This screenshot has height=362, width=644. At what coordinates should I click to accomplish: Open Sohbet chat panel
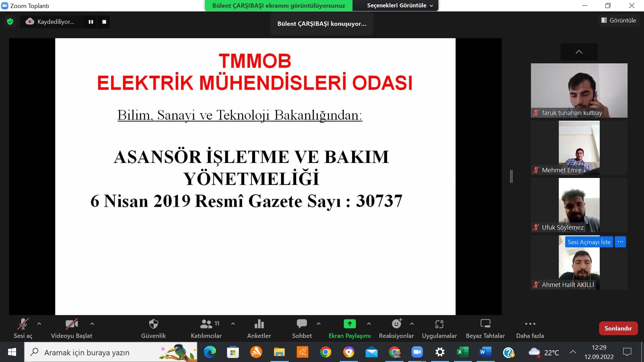[302, 328]
